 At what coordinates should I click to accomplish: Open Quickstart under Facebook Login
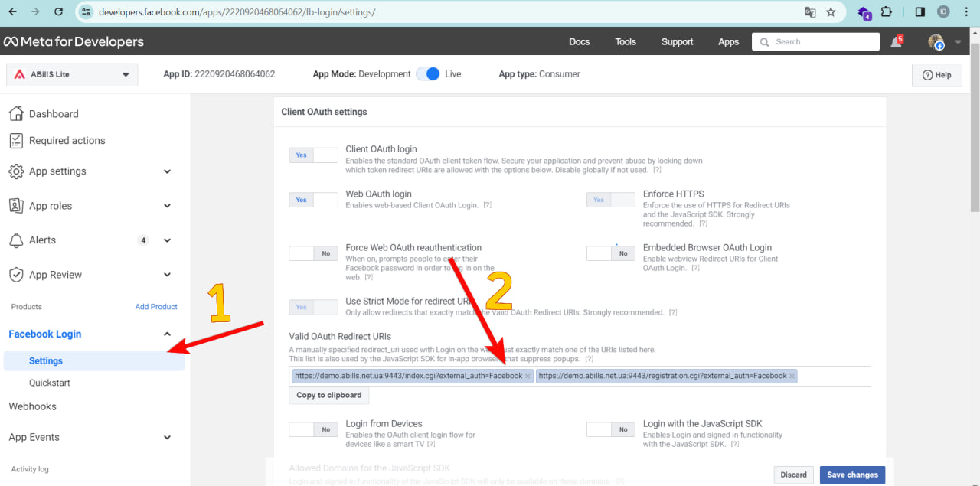pyautogui.click(x=50, y=383)
